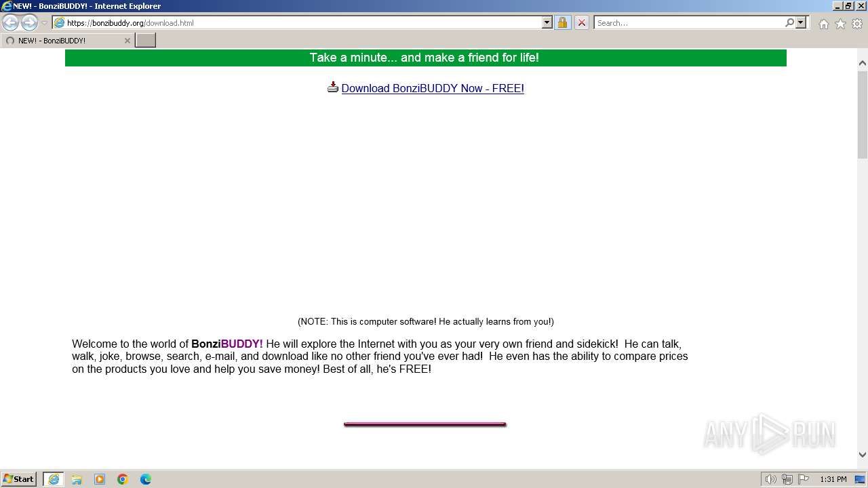Go back using the browser Back arrow
This screenshot has height=488, width=868.
point(11,22)
